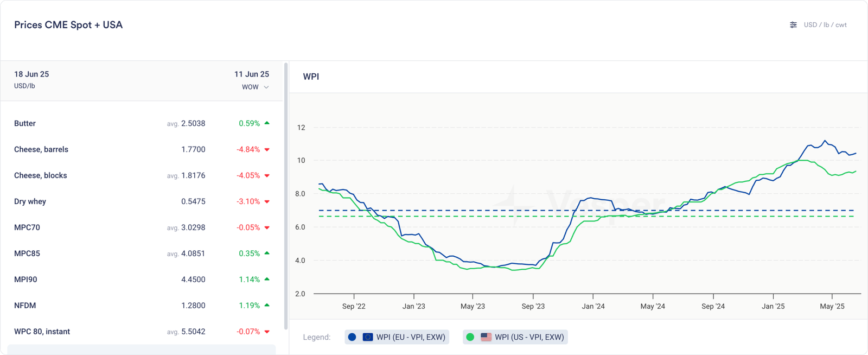Click the US flag icon in legend
Screen dimensions: 868x355
click(486, 337)
